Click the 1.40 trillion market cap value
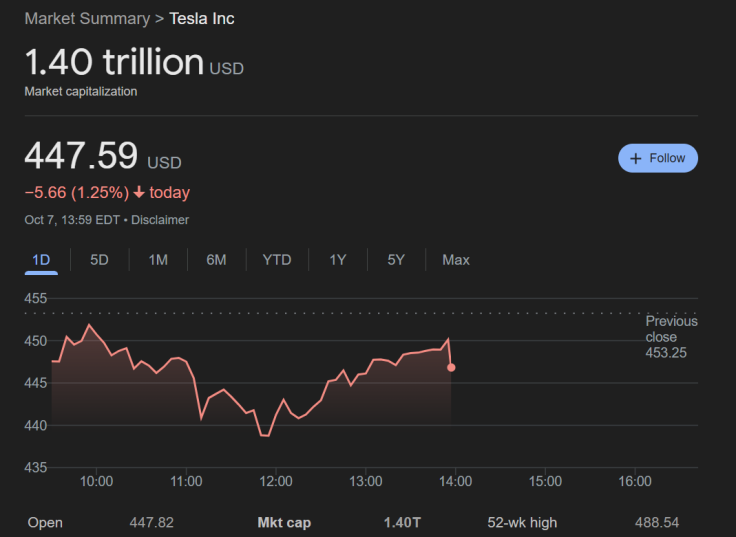 click(x=114, y=62)
